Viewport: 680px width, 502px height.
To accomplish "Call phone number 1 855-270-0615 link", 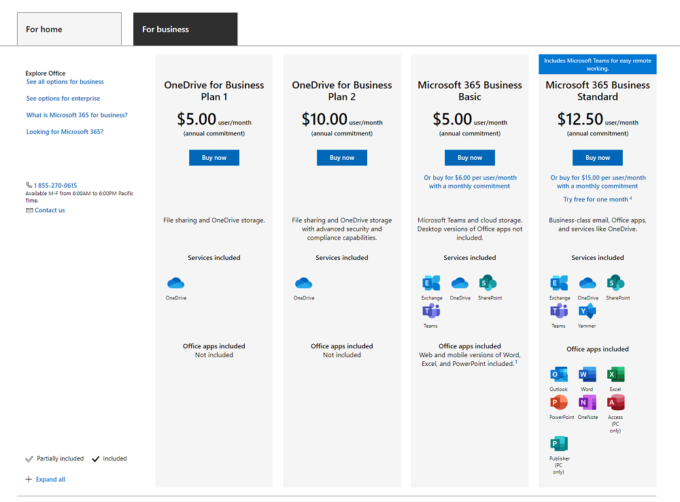I will 56,185.
